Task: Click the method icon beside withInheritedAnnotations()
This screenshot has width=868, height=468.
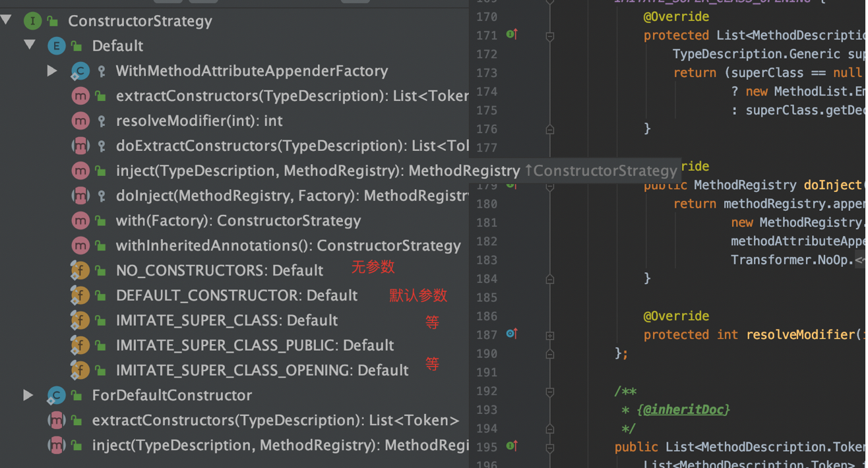Action: coord(80,246)
